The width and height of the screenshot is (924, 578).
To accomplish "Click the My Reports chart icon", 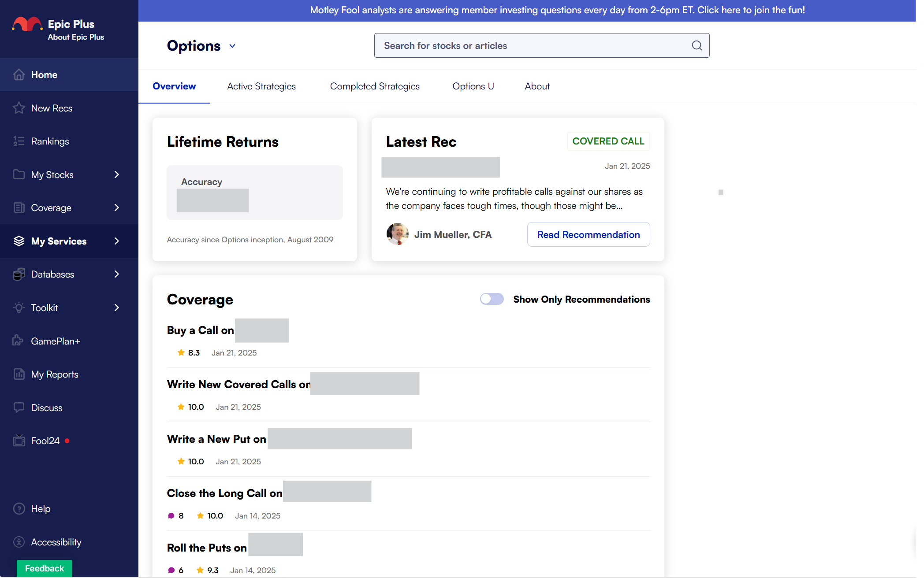I will click(x=19, y=374).
